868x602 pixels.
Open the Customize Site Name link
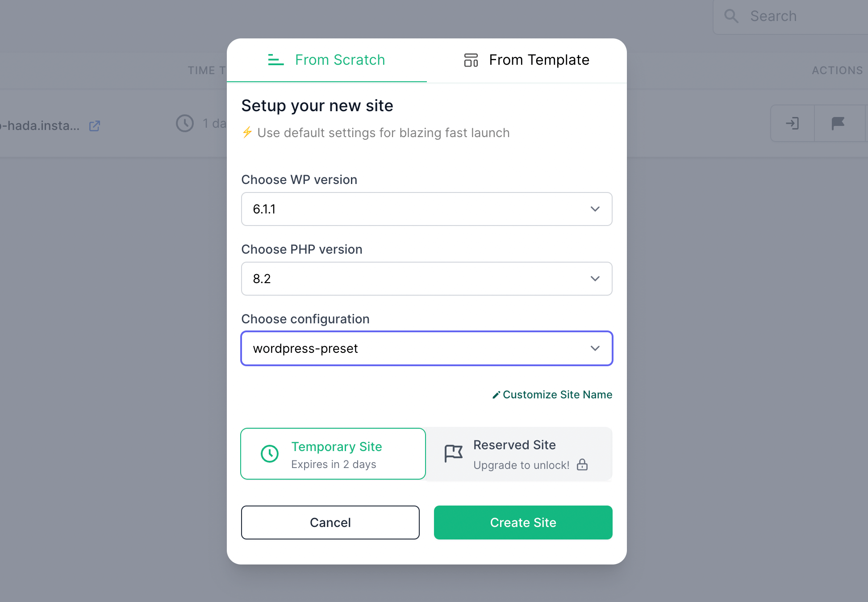click(x=558, y=394)
